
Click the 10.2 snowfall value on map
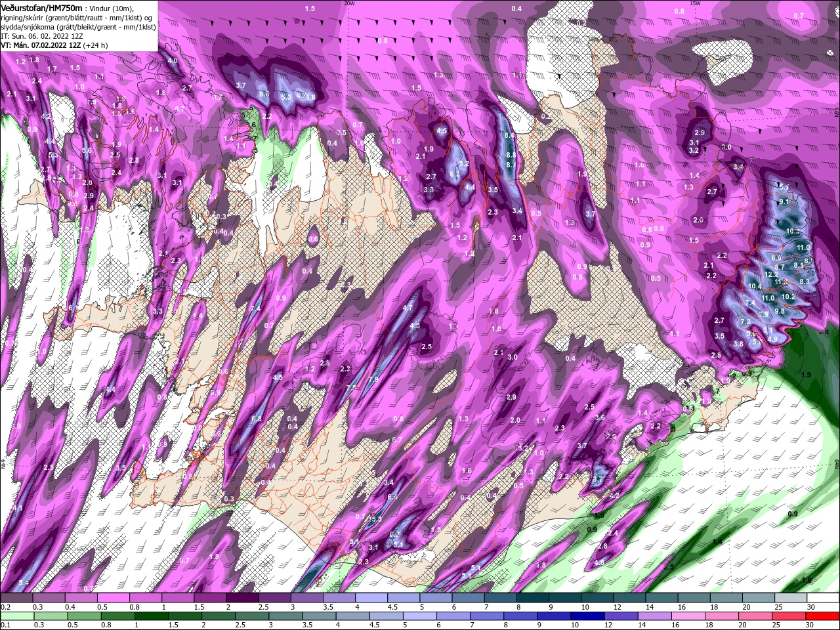pyautogui.click(x=788, y=297)
